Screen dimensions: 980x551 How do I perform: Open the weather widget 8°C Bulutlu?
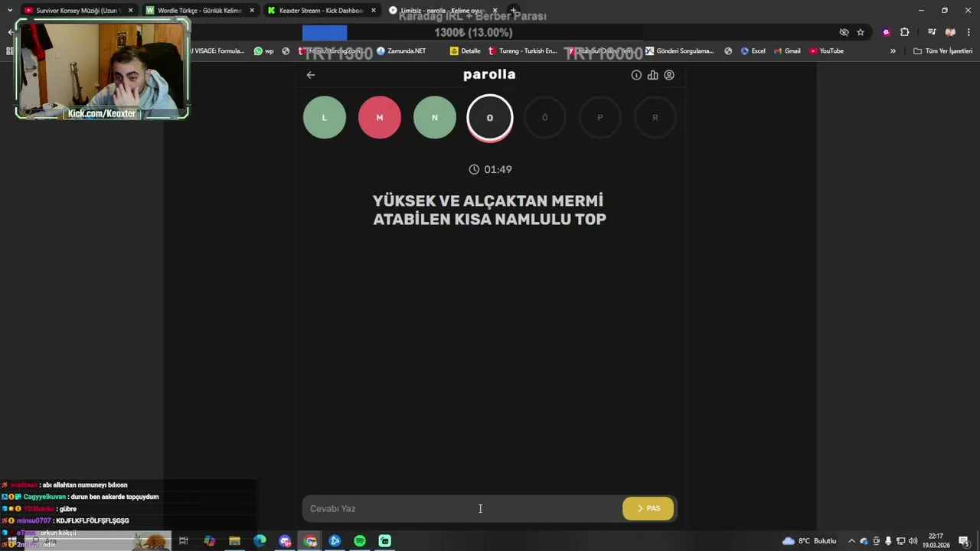pyautogui.click(x=809, y=541)
